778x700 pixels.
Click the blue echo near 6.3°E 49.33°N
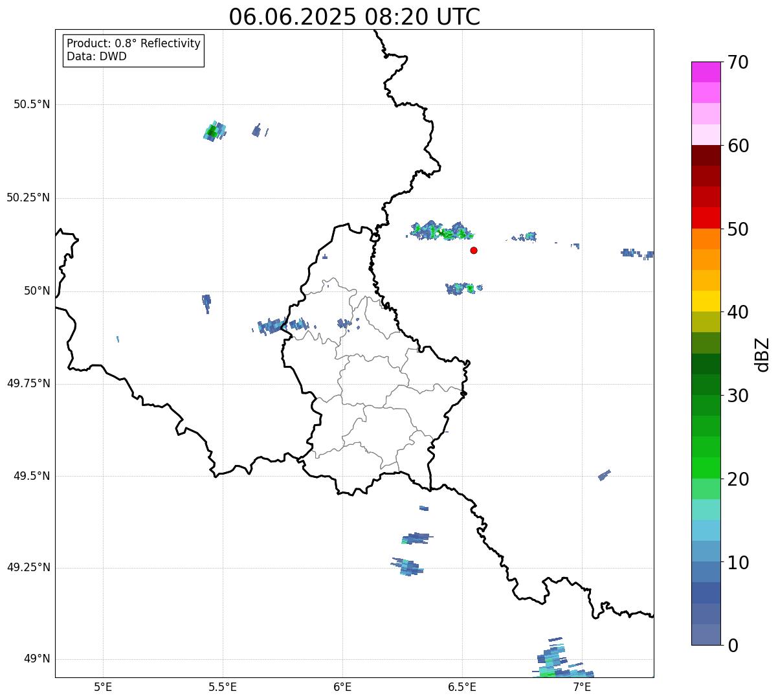(x=416, y=538)
